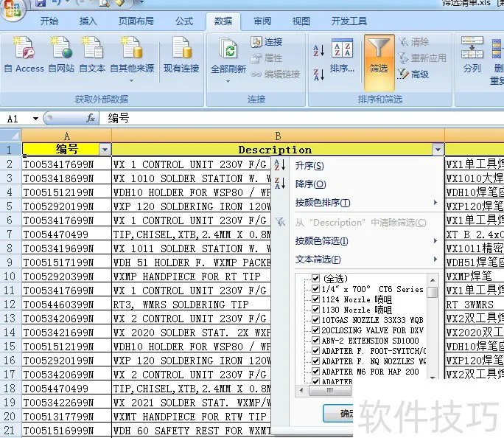504x438 pixels.
Task: Uncheck 20CLOSING VALVE FOR DXV item
Action: (x=315, y=330)
